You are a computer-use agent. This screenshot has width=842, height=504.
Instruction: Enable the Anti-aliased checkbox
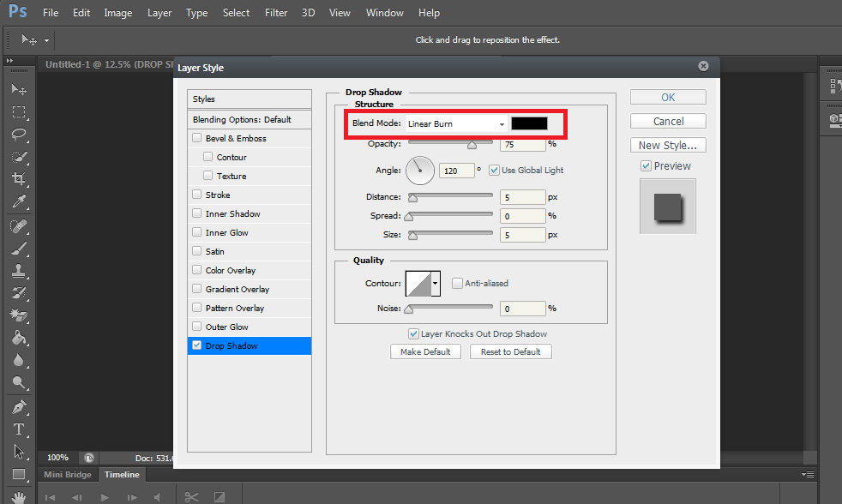457,283
